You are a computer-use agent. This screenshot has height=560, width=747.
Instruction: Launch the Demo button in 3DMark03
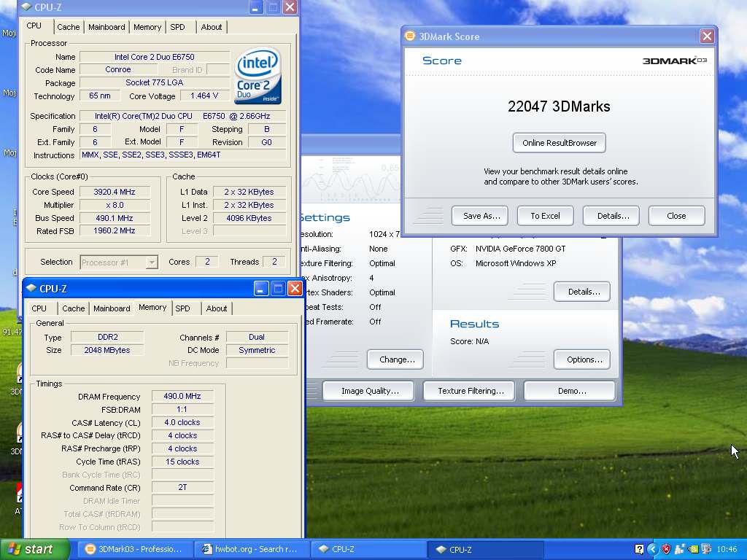click(570, 391)
